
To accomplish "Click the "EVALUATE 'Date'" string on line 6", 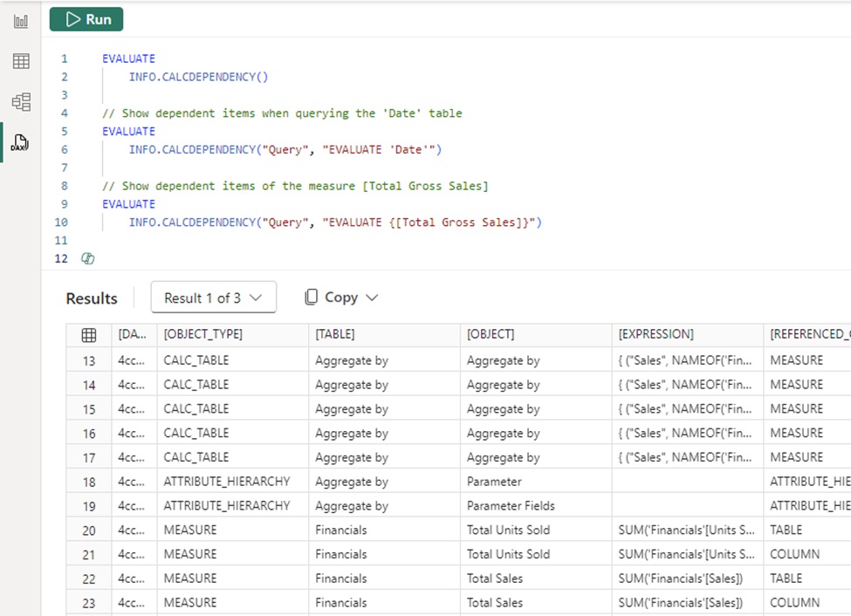I will [379, 149].
